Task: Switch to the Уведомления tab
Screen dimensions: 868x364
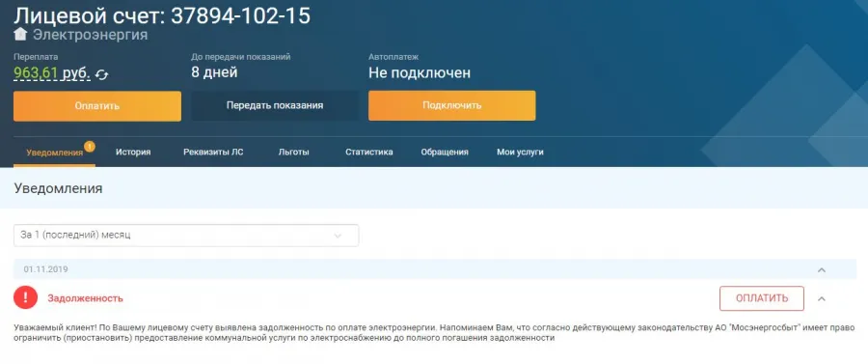Action: tap(54, 153)
